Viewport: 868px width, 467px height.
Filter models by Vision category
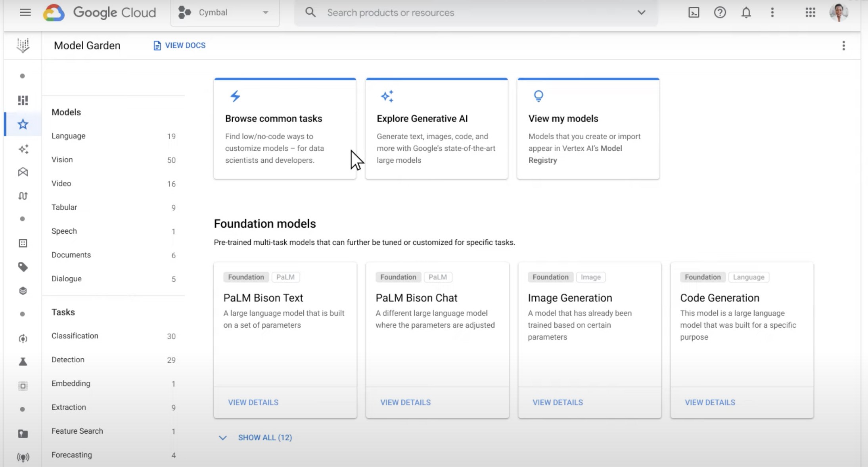pyautogui.click(x=62, y=160)
